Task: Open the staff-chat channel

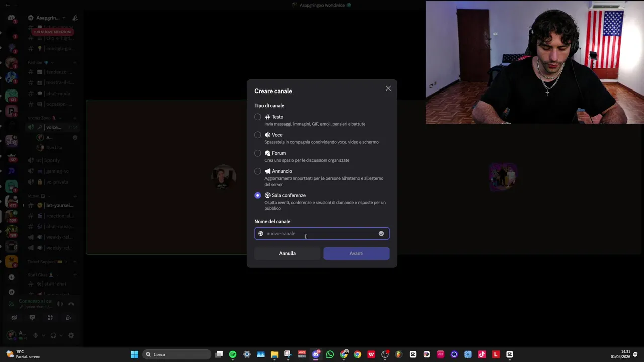Action: [x=53, y=284]
